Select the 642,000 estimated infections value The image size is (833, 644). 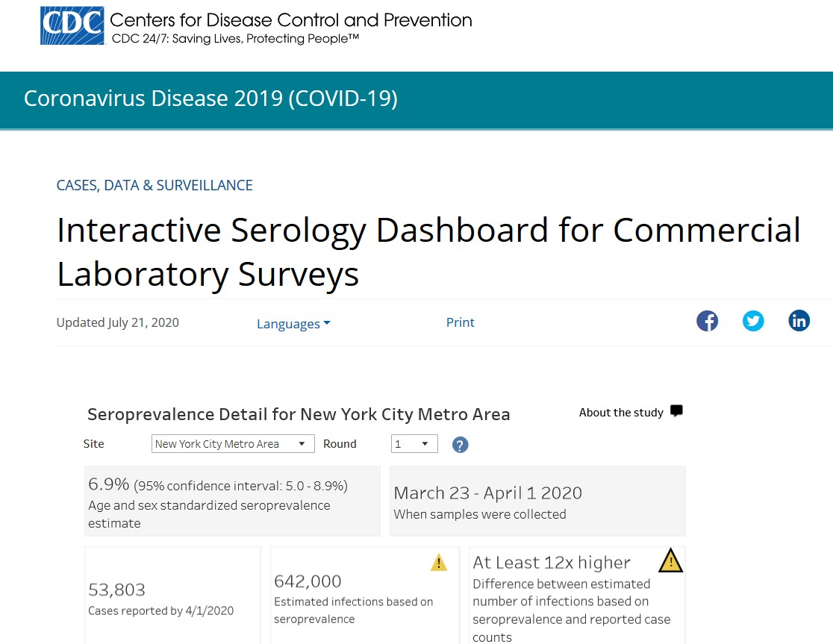308,581
